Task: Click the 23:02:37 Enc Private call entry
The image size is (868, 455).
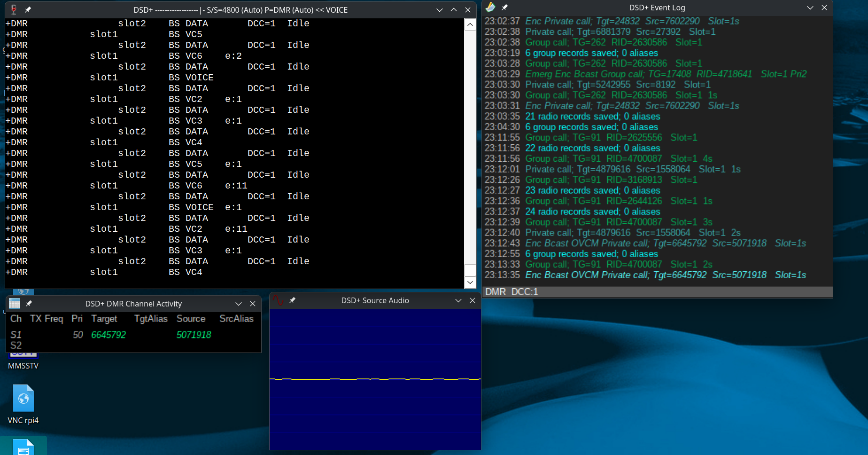Action: pyautogui.click(x=612, y=21)
